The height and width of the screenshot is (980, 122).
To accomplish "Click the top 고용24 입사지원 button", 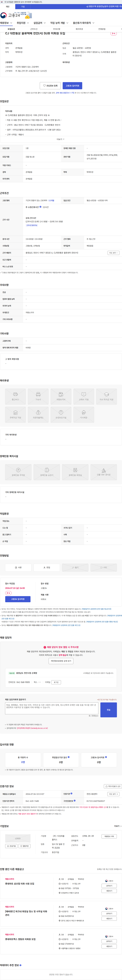I will (x=72, y=86).
